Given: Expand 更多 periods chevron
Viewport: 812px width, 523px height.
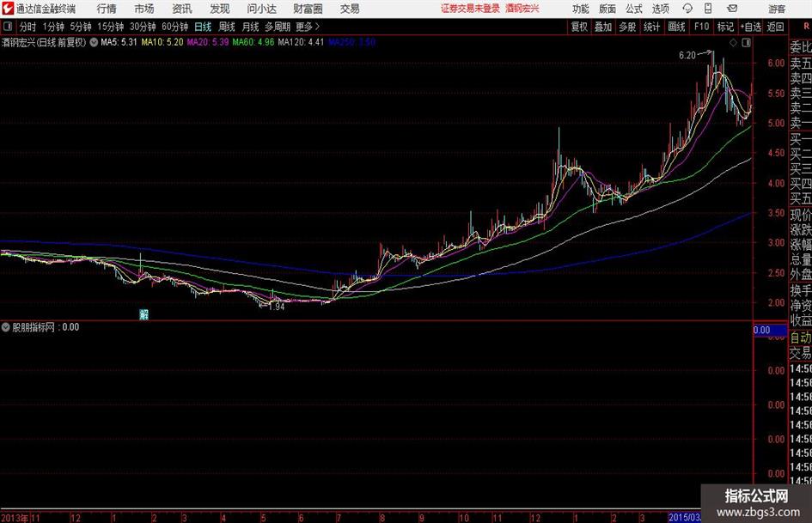Looking at the screenshot, I should (308, 27).
